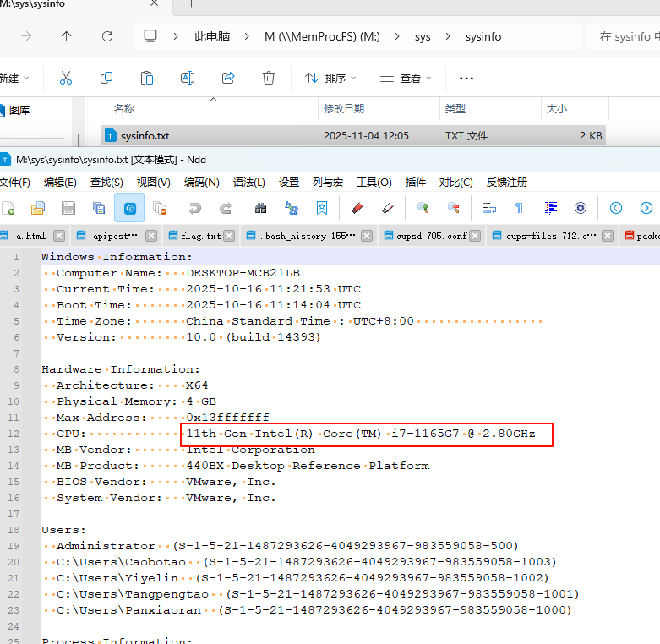The height and width of the screenshot is (644, 660).
Task: Open 查找(S) menu in Ndd
Action: click(106, 183)
